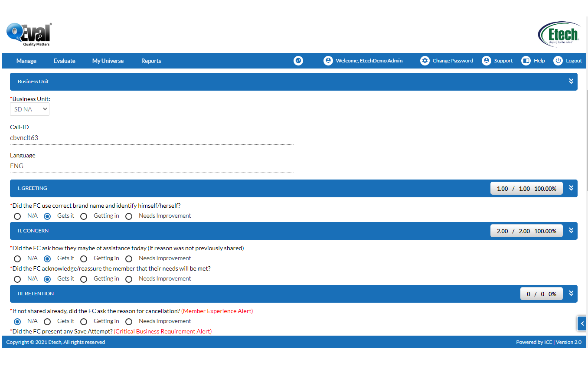Collapse the I. GREETING section
Viewport: 588px width, 379px height.
click(571, 188)
